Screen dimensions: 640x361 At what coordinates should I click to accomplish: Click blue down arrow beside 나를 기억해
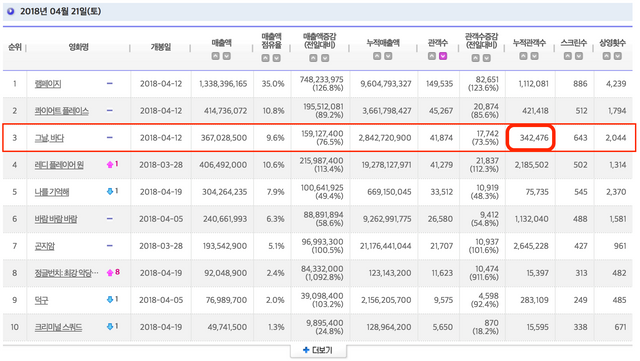[x=110, y=191]
